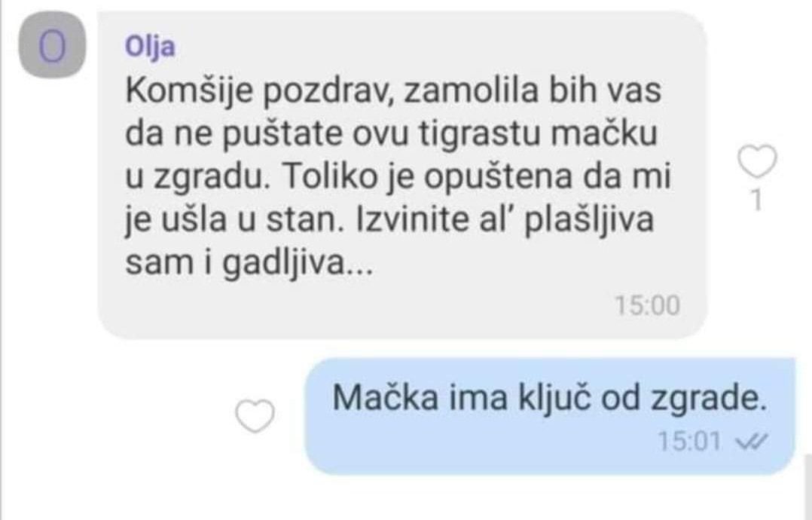Click the word 'opuštena' in Olja's message
812x520 pixels.
coord(498,178)
